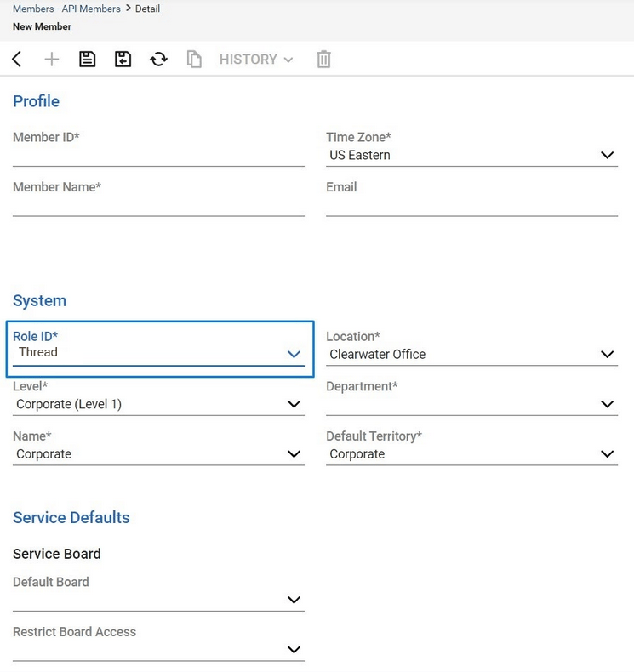Screen dimensions: 634x672
Task: Click the Save and Close icon
Action: click(123, 60)
